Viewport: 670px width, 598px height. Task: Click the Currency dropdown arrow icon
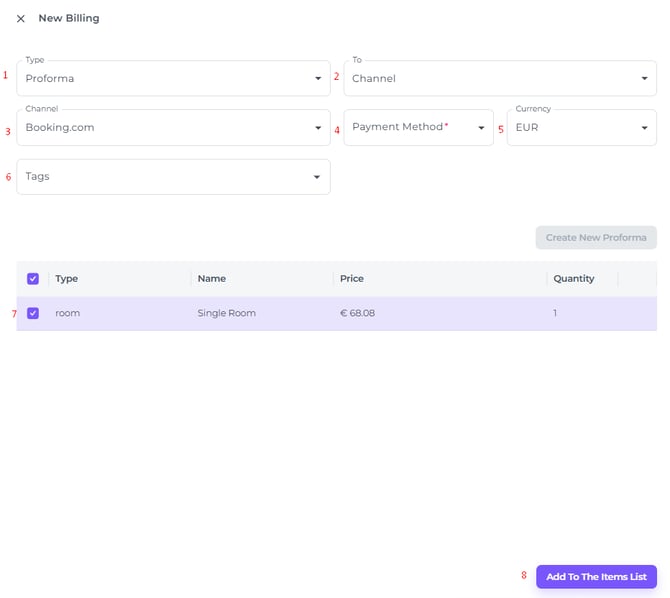pyautogui.click(x=644, y=128)
